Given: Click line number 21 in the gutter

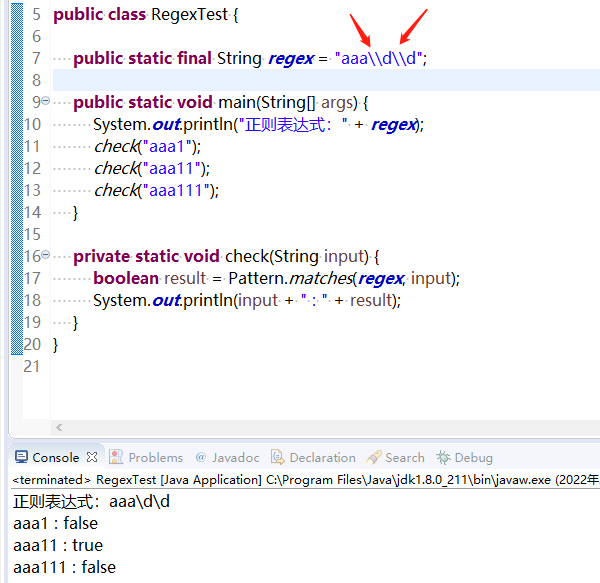Looking at the screenshot, I should [32, 366].
